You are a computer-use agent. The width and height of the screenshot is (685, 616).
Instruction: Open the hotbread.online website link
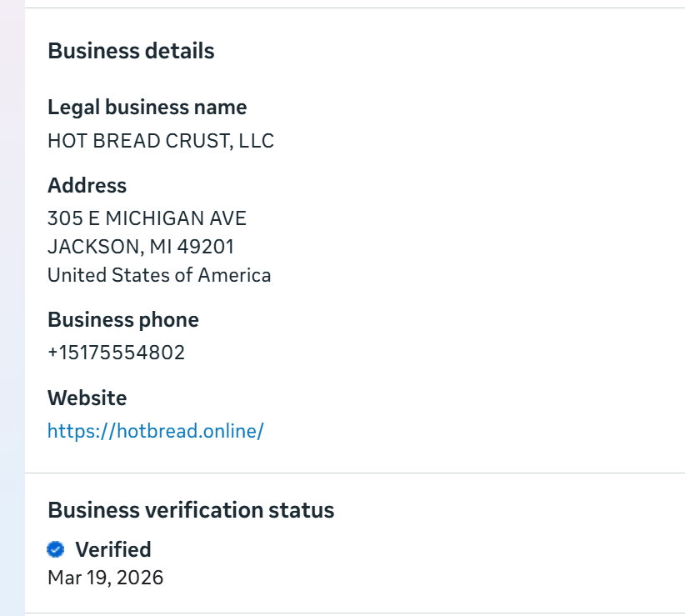pos(155,431)
